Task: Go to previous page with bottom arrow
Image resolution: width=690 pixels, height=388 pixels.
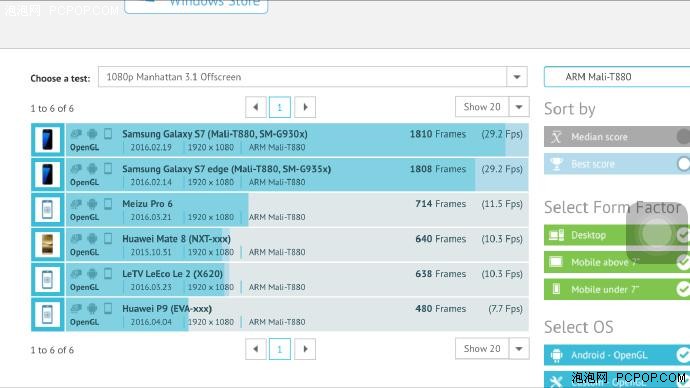Action: point(256,349)
